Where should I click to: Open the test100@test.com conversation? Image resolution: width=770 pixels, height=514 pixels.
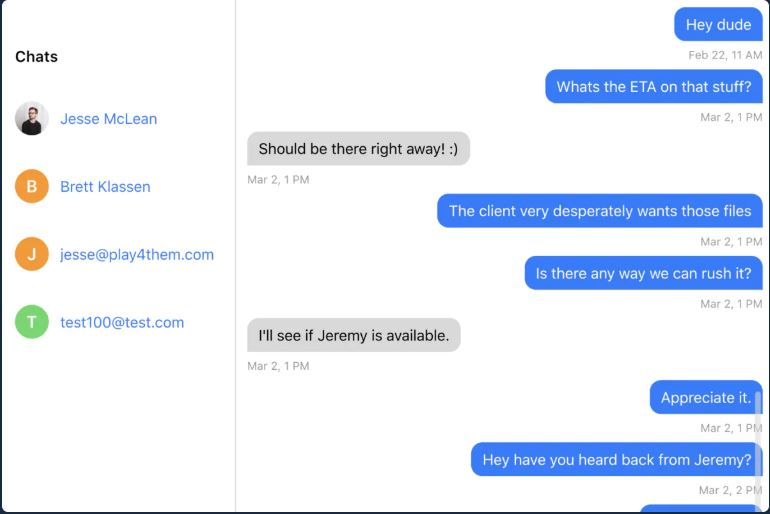(122, 323)
